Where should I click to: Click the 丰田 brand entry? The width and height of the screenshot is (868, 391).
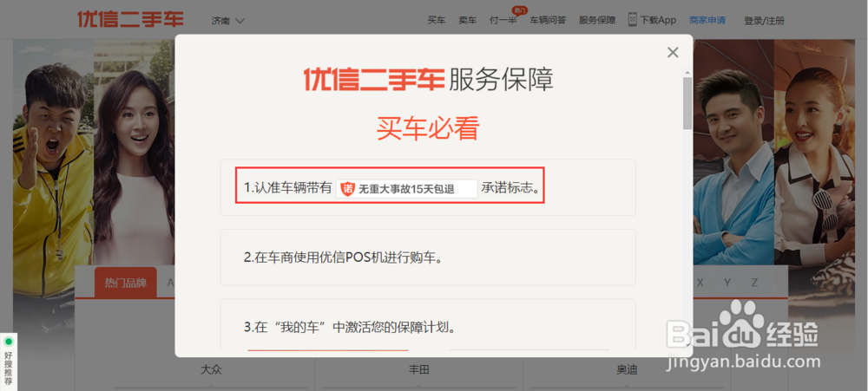[x=419, y=369]
